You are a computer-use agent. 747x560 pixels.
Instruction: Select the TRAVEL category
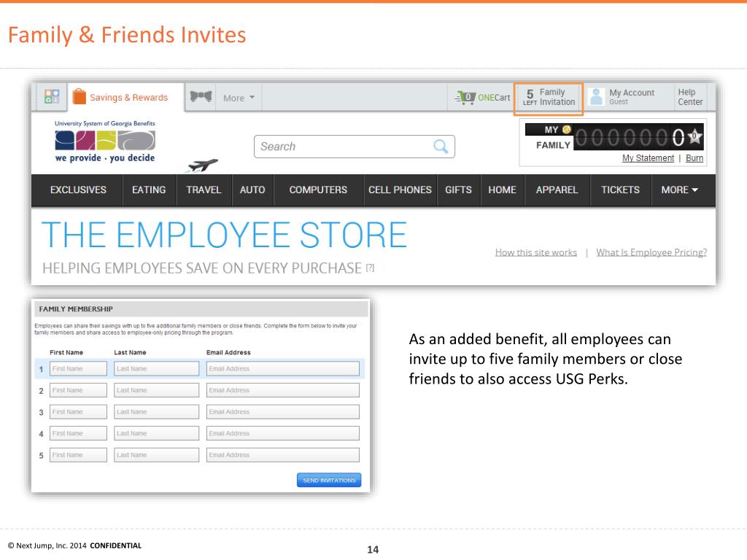pyautogui.click(x=204, y=190)
